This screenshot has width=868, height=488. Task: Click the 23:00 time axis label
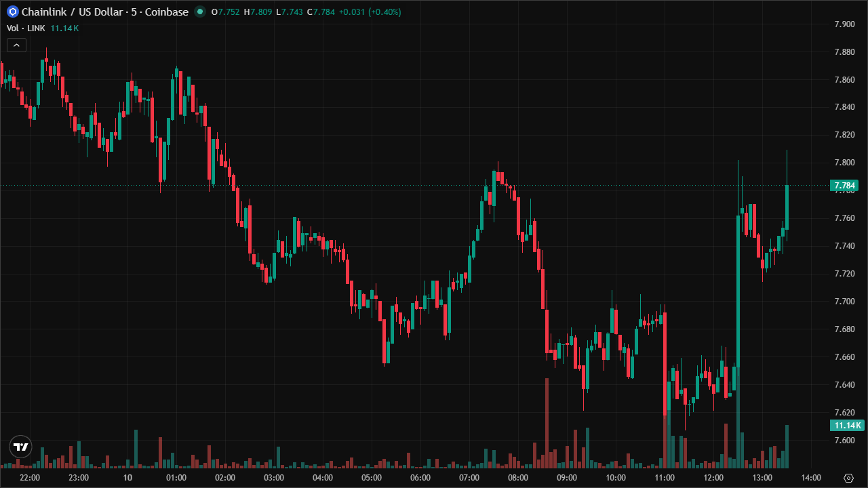[79, 478]
